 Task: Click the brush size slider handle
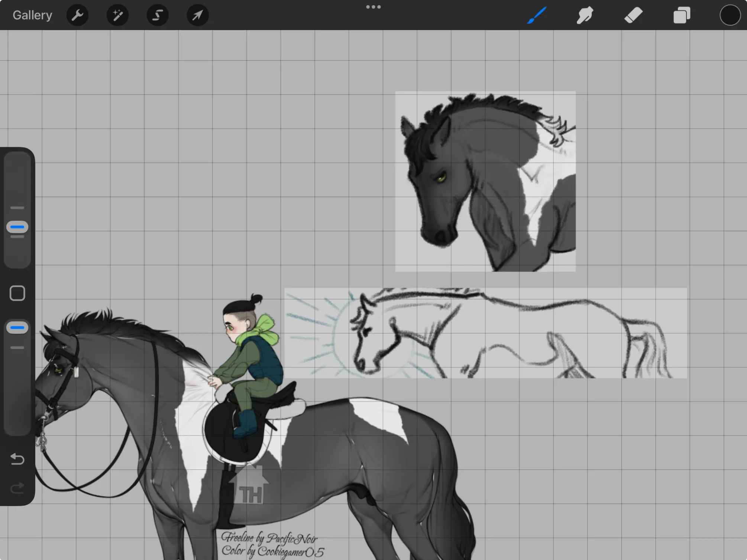[x=17, y=227]
